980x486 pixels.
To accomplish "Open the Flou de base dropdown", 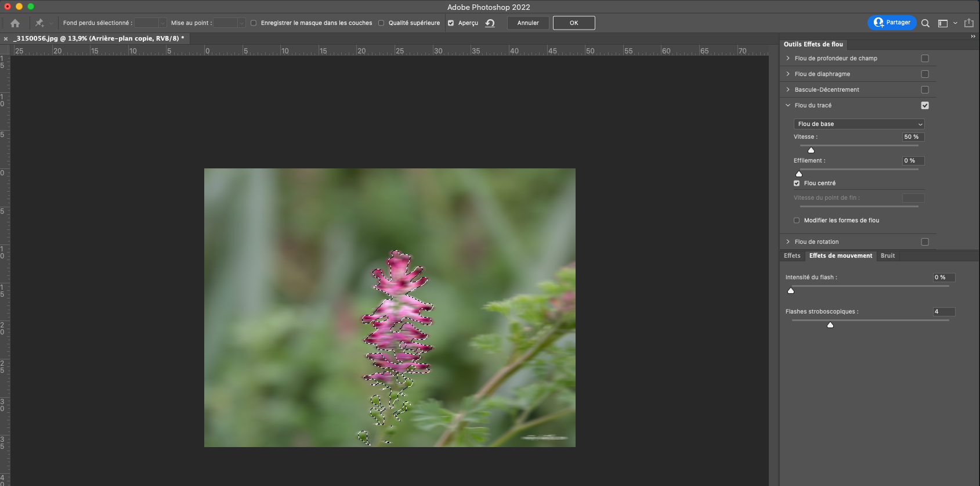I will 859,124.
